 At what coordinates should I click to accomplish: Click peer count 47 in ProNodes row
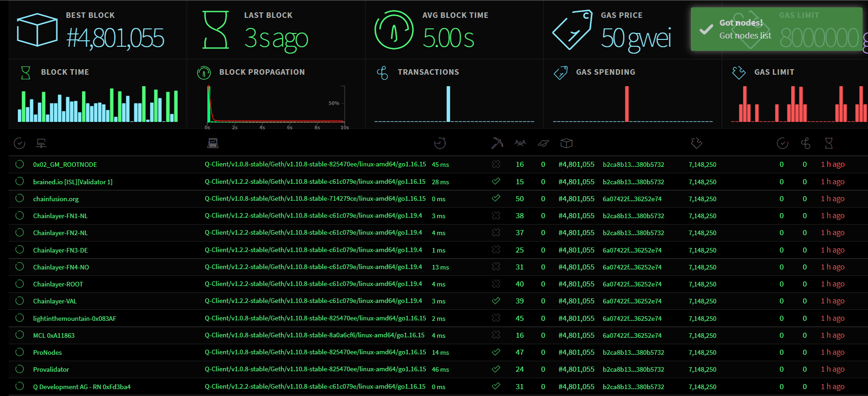click(520, 352)
